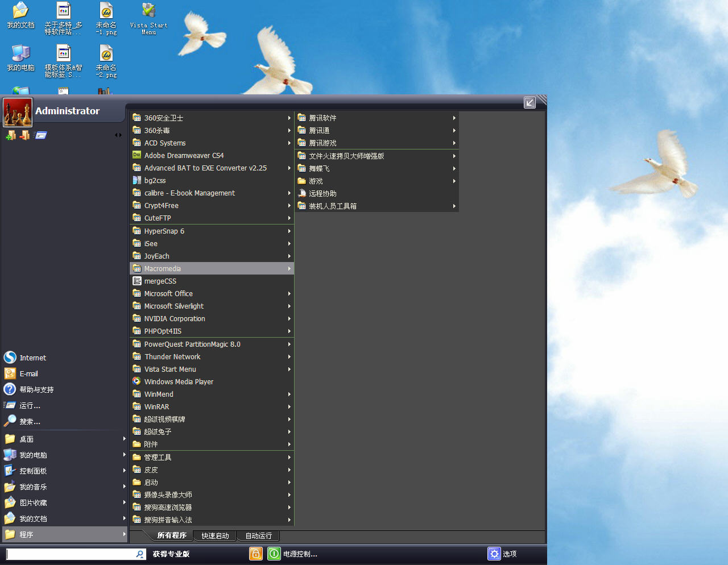Open the Internet browser shortcut
This screenshot has width=728, height=565.
click(x=64, y=358)
